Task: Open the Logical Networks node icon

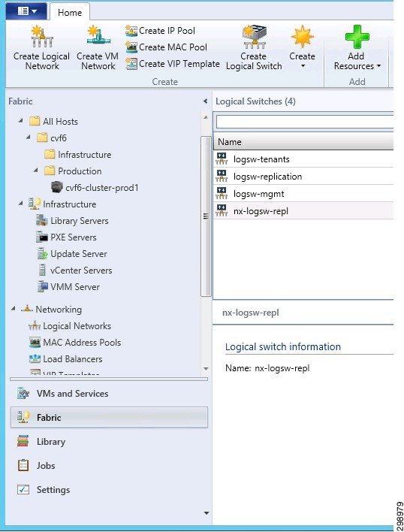Action: tap(35, 326)
